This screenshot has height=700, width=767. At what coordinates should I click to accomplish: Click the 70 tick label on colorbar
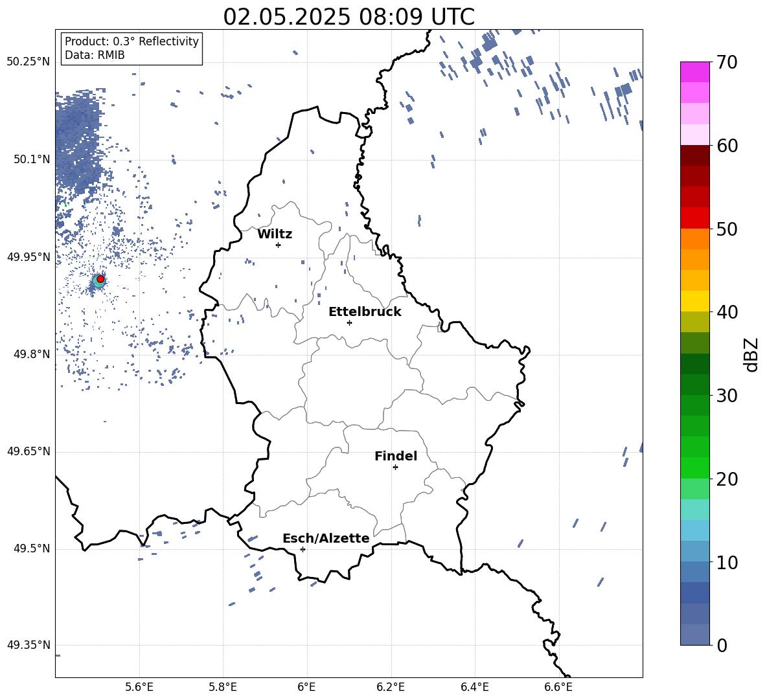727,62
